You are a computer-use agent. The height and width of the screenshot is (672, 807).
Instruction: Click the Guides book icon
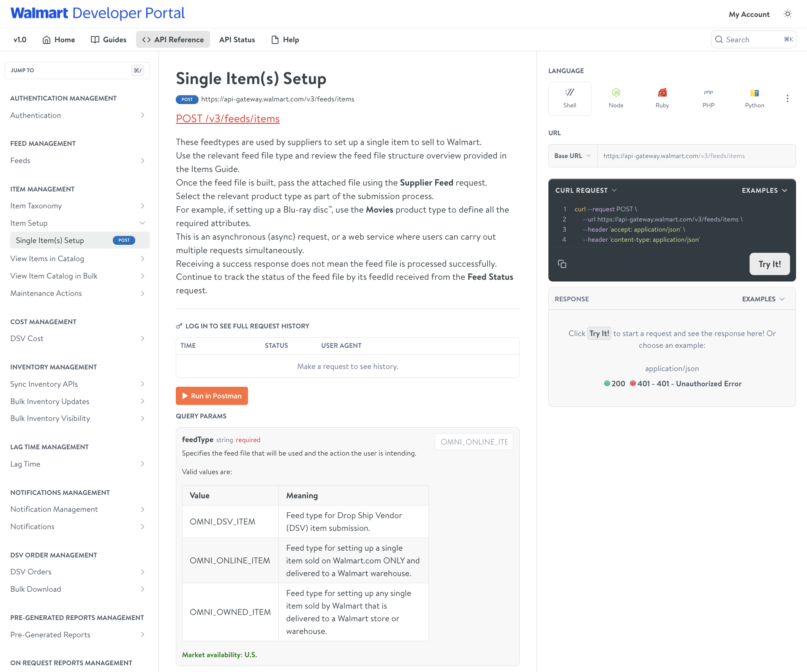(95, 39)
